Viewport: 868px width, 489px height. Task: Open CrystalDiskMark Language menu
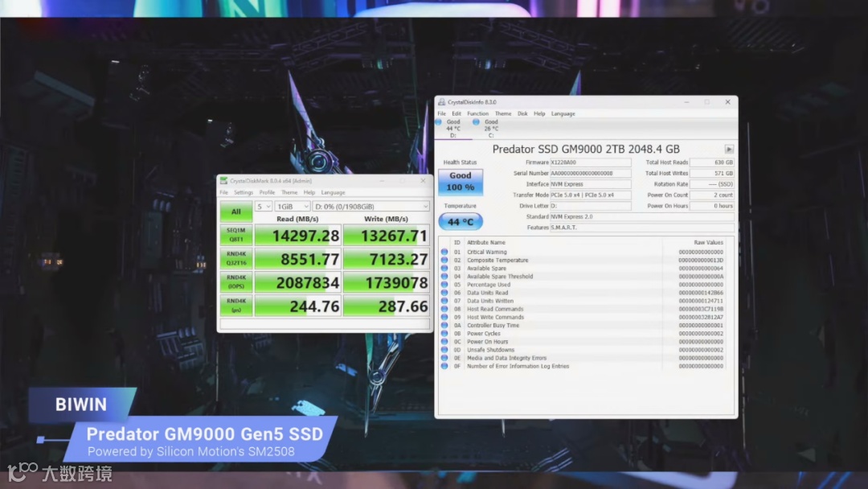[333, 193]
